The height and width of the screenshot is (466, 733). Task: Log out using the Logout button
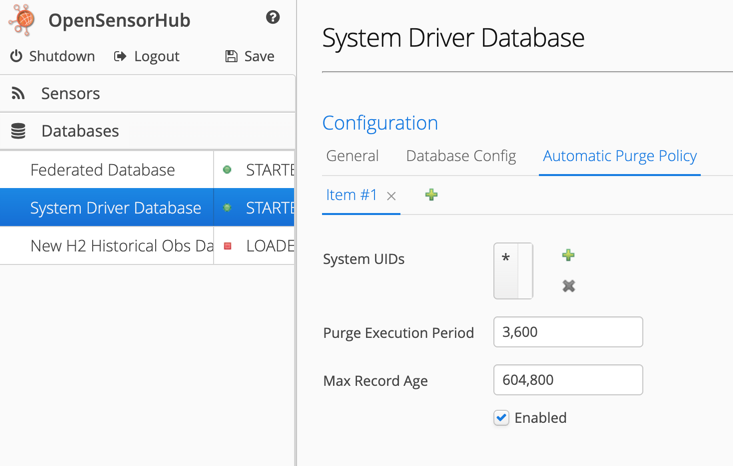146,56
